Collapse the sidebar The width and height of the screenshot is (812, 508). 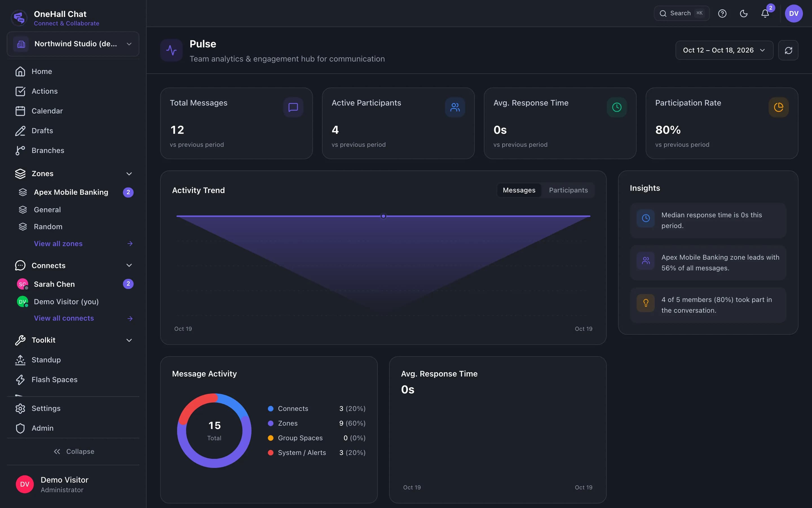click(74, 452)
